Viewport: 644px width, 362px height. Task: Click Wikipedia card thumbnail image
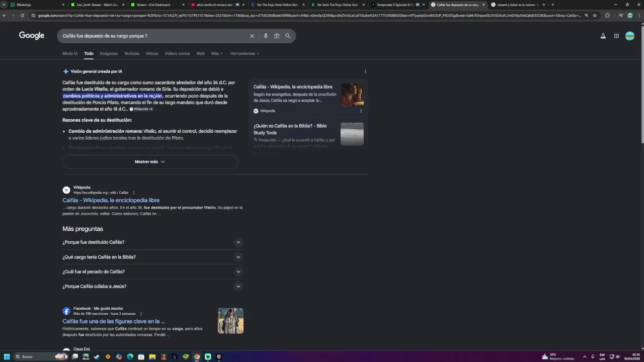(352, 95)
